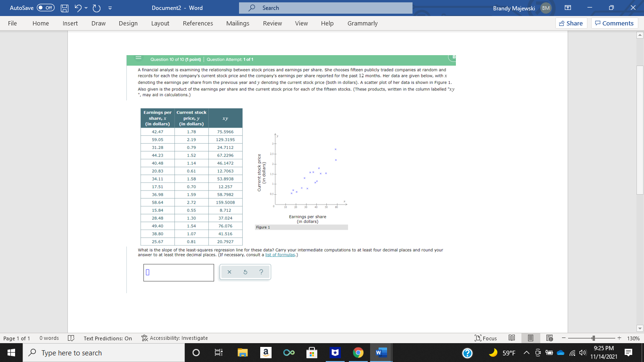Click the proofing check icon in the status bar
Image resolution: width=644 pixels, height=362 pixels.
tap(71, 338)
